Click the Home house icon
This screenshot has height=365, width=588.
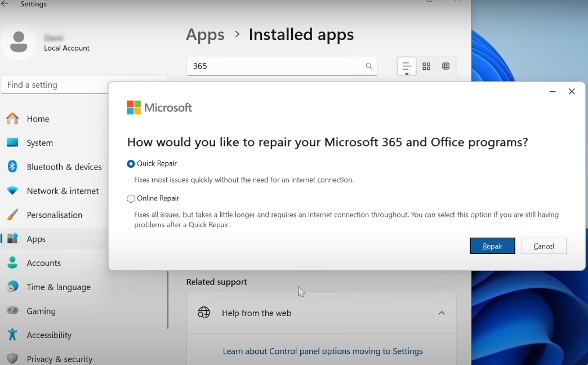[x=12, y=118]
